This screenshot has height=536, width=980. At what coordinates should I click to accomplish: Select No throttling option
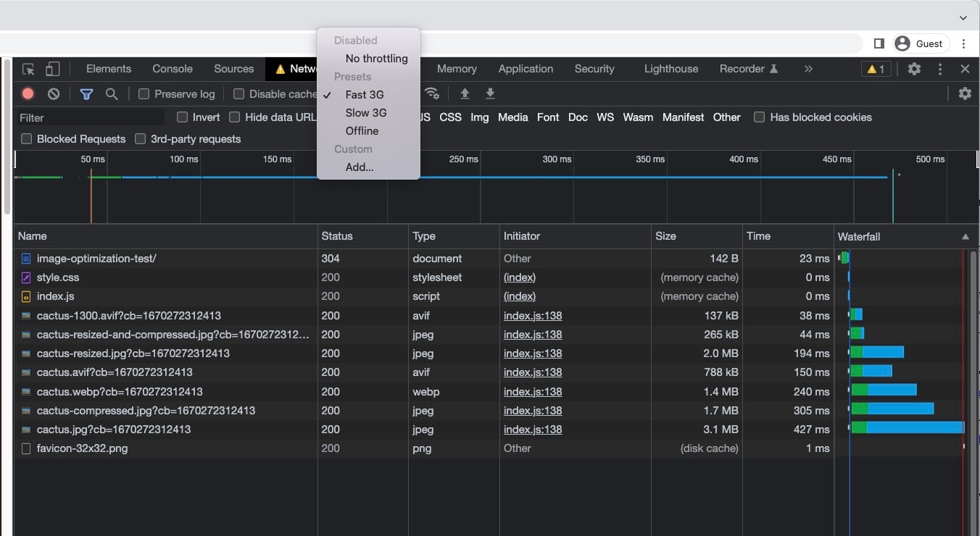376,58
